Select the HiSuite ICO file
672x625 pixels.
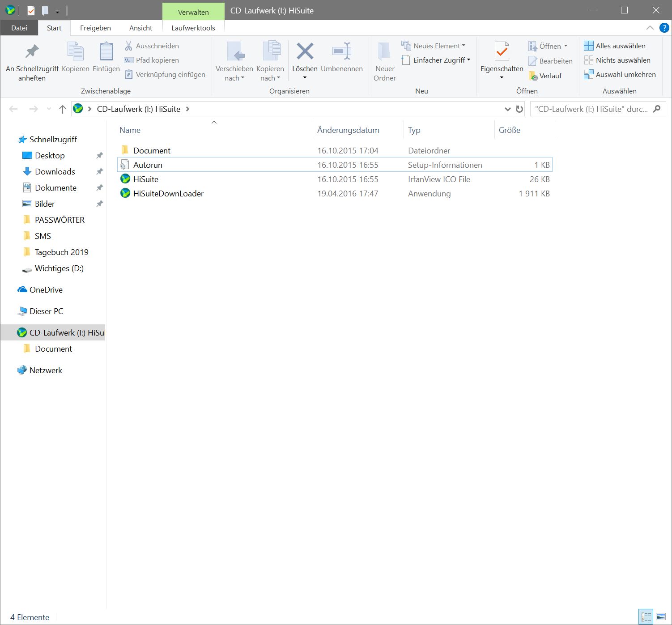coord(334,179)
